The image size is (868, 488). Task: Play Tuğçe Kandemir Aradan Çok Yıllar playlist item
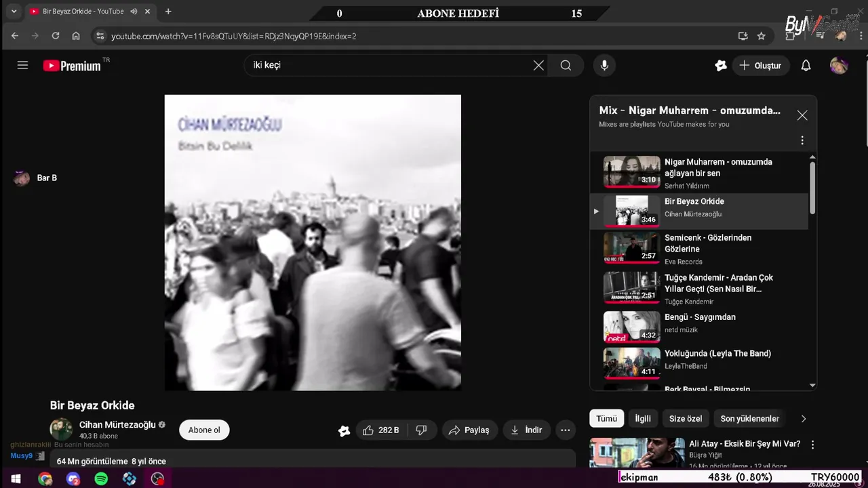coord(699,288)
